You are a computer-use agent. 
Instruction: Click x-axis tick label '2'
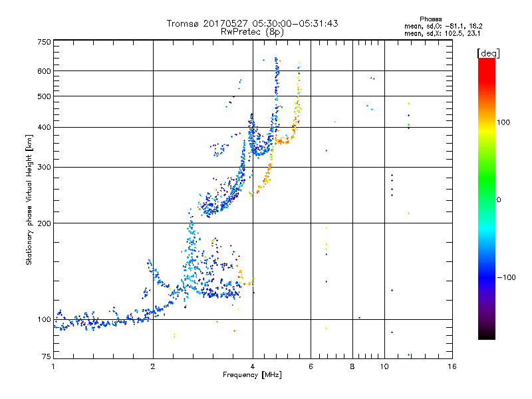pyautogui.click(x=153, y=366)
